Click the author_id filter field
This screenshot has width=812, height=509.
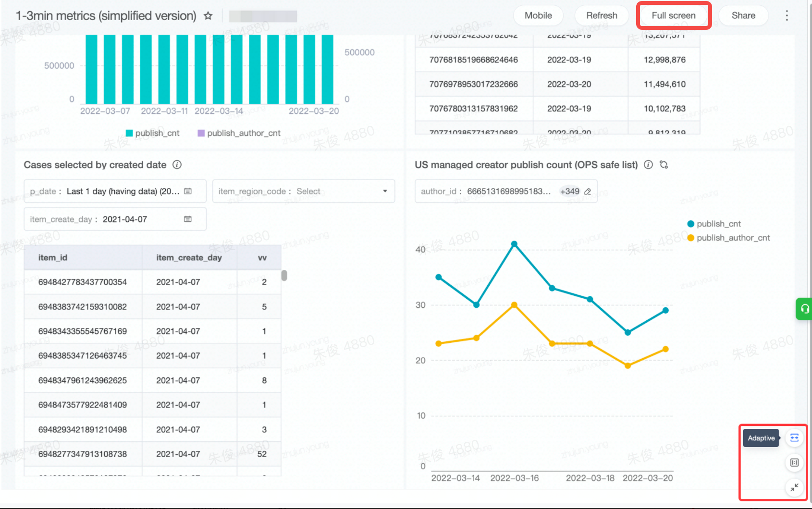[x=506, y=191]
